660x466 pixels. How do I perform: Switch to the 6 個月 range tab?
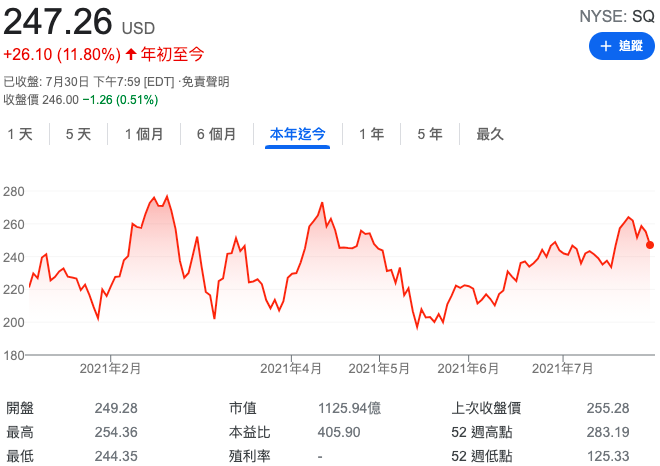tap(216, 134)
